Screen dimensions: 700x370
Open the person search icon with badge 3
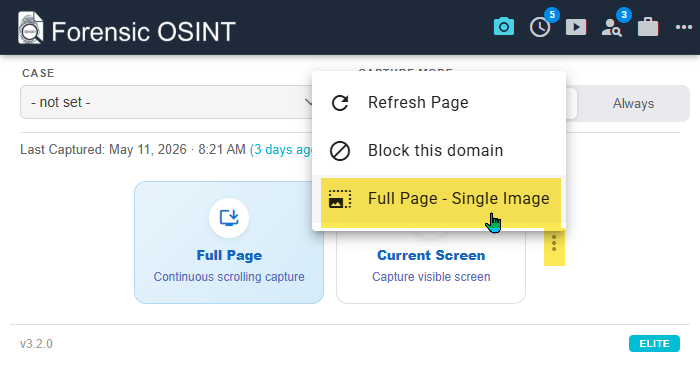[x=612, y=28]
